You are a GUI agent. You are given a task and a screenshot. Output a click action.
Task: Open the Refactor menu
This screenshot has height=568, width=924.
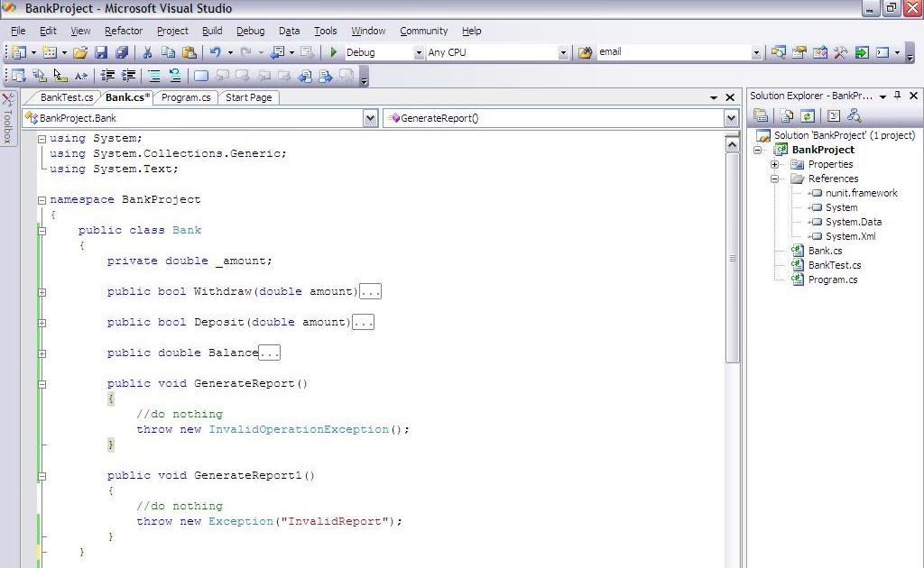pyautogui.click(x=124, y=30)
